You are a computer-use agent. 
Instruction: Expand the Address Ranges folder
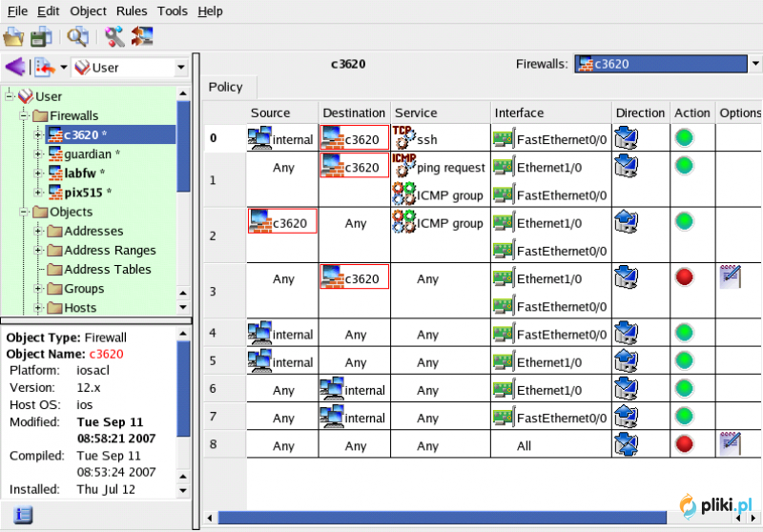[x=38, y=250]
